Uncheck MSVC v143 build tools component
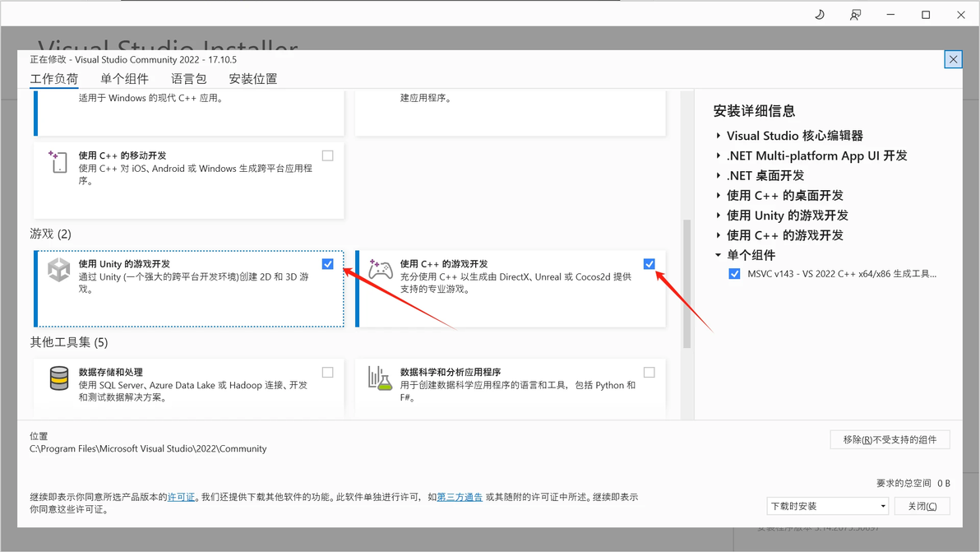This screenshot has height=552, width=980. click(734, 274)
